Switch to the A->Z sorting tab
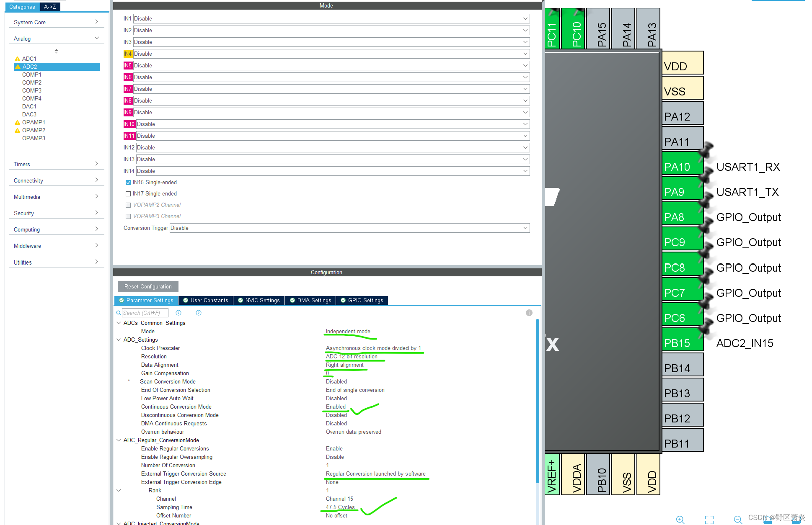The image size is (812, 525). (50, 7)
